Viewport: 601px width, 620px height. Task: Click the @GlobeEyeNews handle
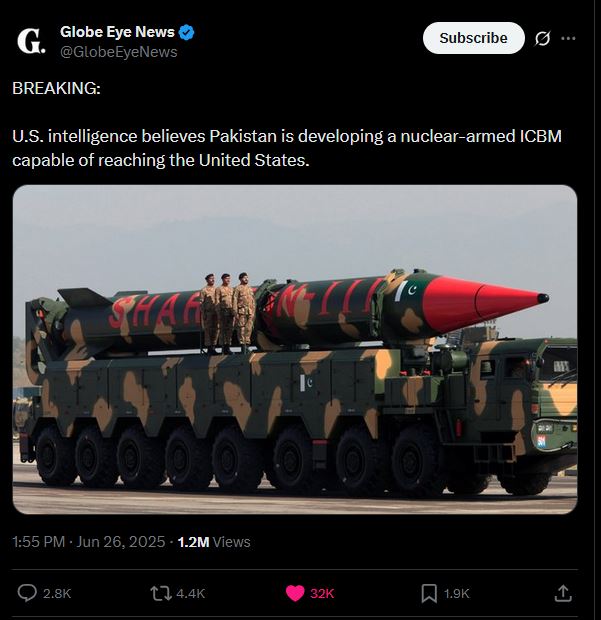pos(119,52)
